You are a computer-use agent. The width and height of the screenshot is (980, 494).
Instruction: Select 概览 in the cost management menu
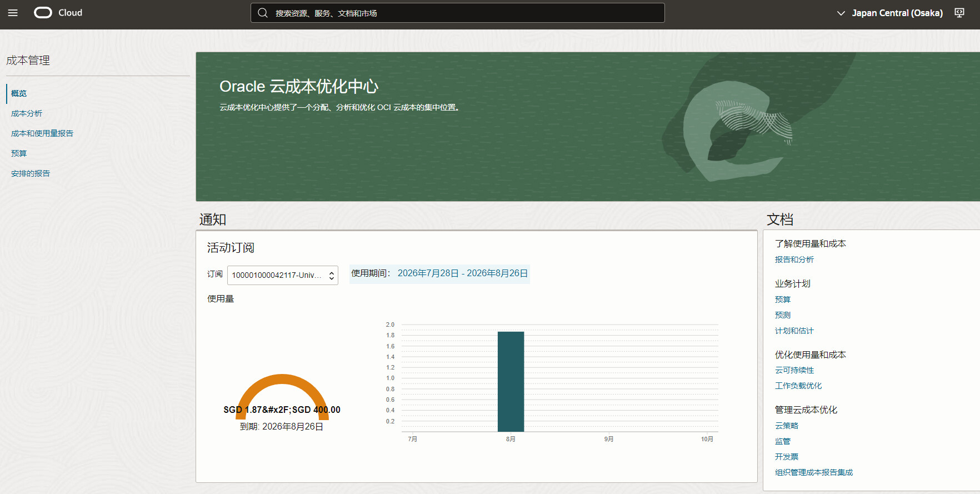pos(19,93)
